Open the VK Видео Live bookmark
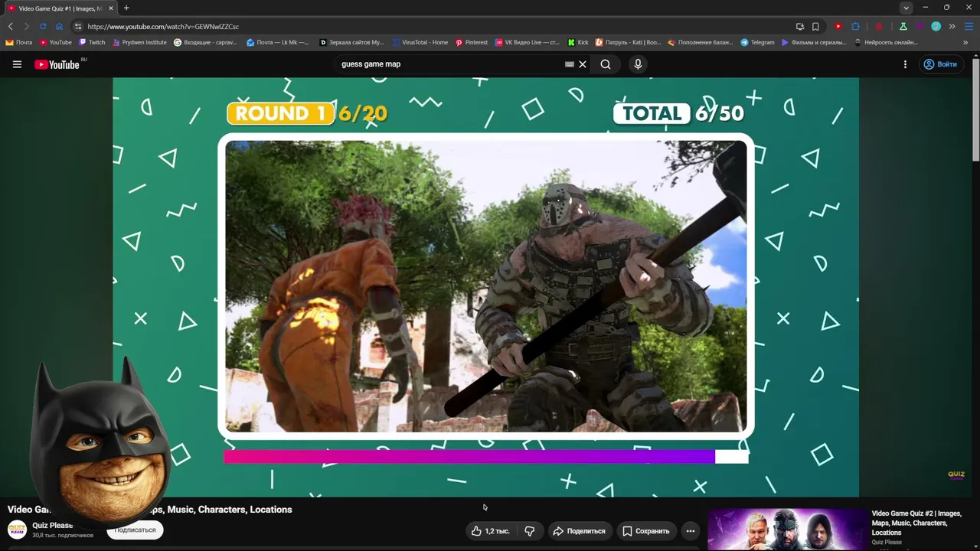This screenshot has width=980, height=551. pyautogui.click(x=528, y=42)
